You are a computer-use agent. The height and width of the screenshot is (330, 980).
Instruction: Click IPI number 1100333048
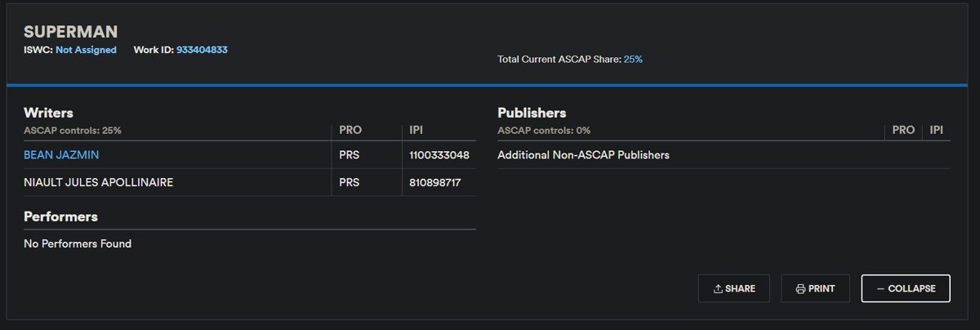[439, 154]
